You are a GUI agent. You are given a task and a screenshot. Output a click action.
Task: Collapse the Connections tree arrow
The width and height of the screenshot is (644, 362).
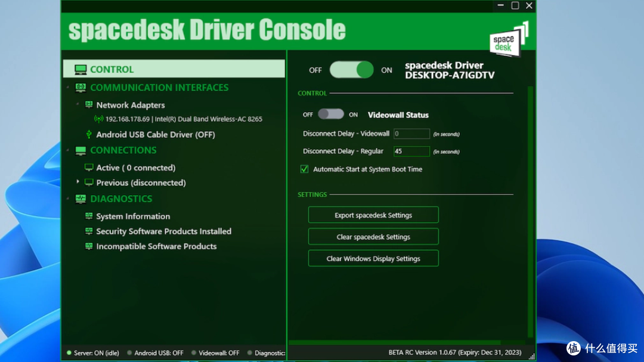68,150
